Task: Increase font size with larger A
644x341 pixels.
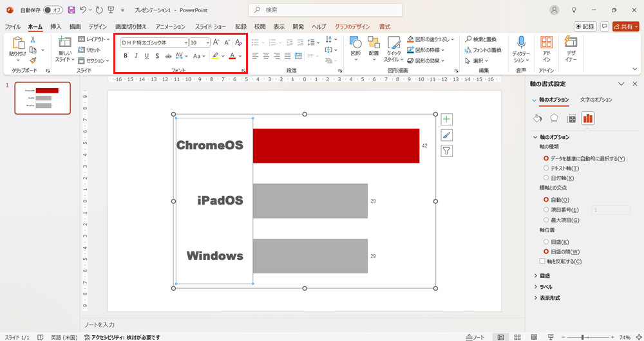Action: tap(216, 42)
